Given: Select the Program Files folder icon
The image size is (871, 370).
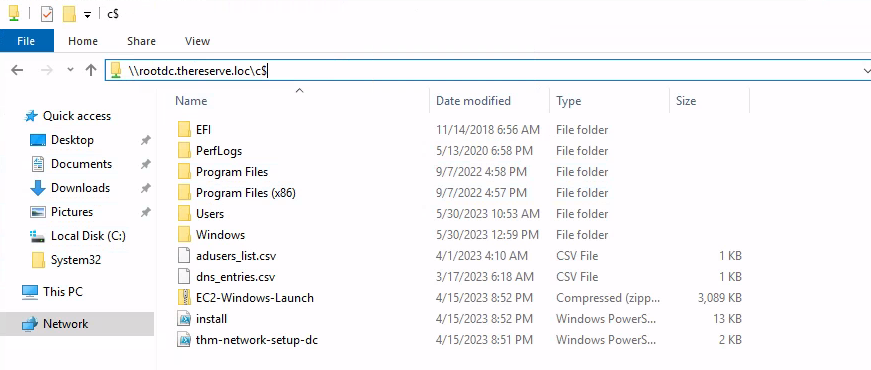Looking at the screenshot, I should tap(184, 172).
